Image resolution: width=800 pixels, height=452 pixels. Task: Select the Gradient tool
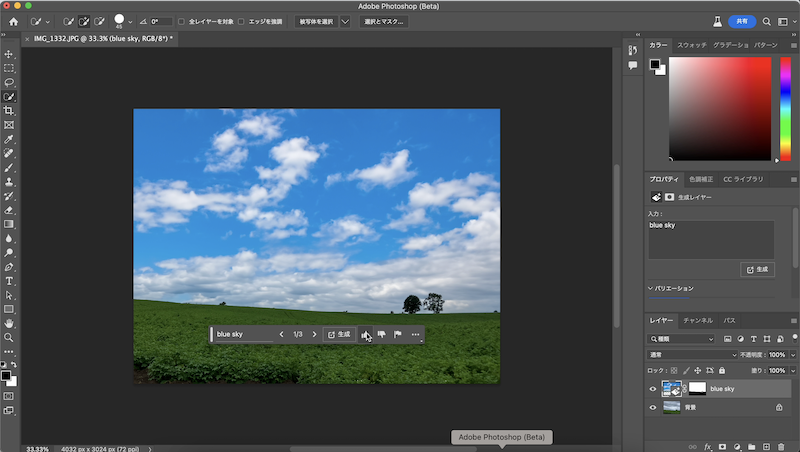pyautogui.click(x=9, y=224)
